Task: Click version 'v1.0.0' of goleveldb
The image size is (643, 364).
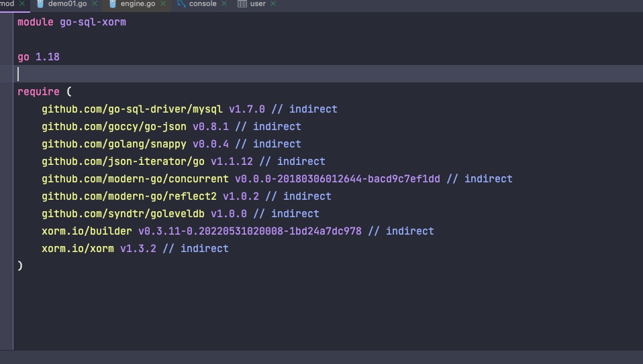Action: [x=229, y=214]
